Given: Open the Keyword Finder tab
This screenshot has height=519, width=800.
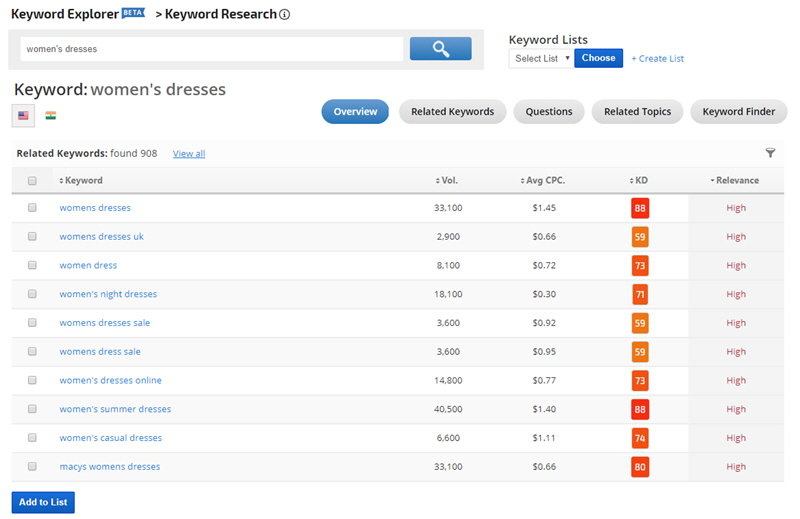Looking at the screenshot, I should pyautogui.click(x=738, y=112).
